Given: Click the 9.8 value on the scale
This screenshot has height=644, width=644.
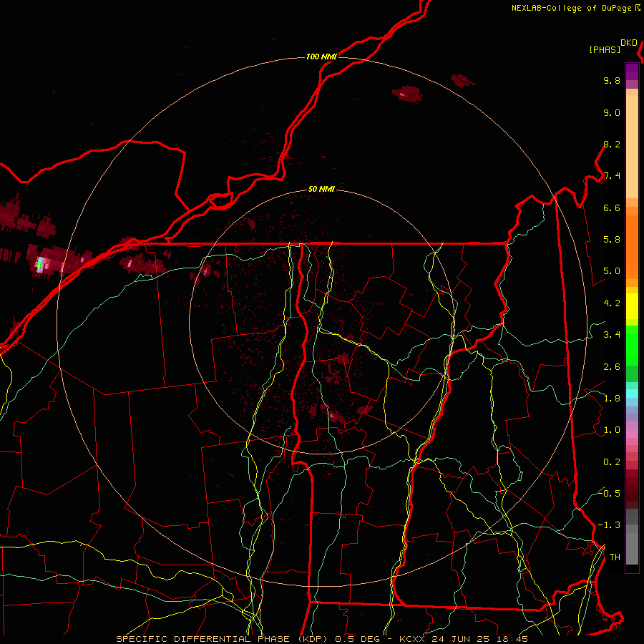Looking at the screenshot, I should (612, 80).
